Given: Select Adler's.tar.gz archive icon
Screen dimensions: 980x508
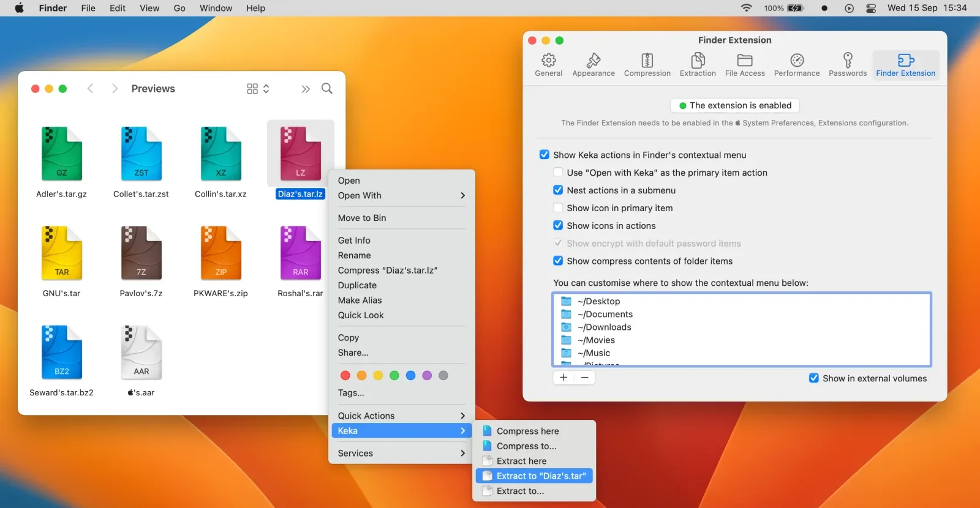Looking at the screenshot, I should coord(62,154).
